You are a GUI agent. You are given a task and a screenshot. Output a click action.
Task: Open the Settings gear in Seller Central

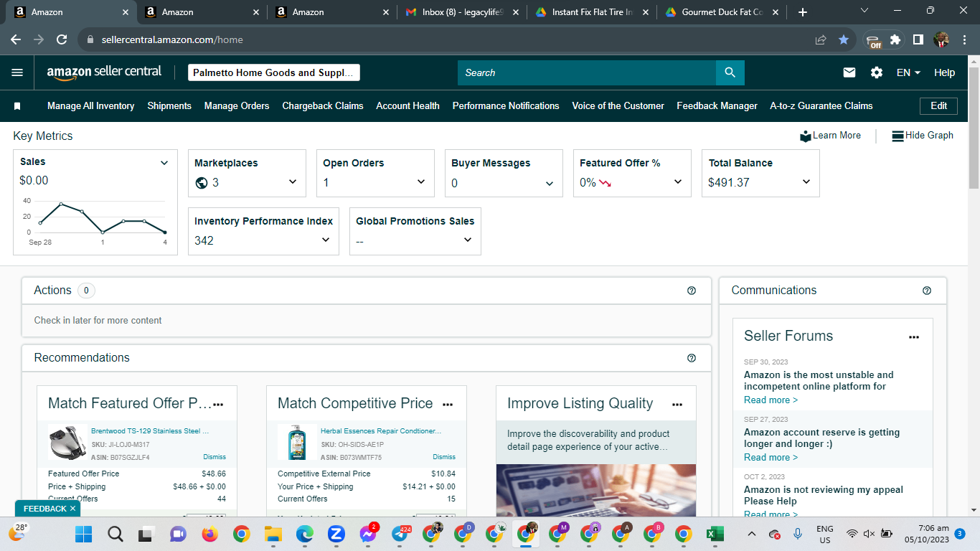click(877, 72)
